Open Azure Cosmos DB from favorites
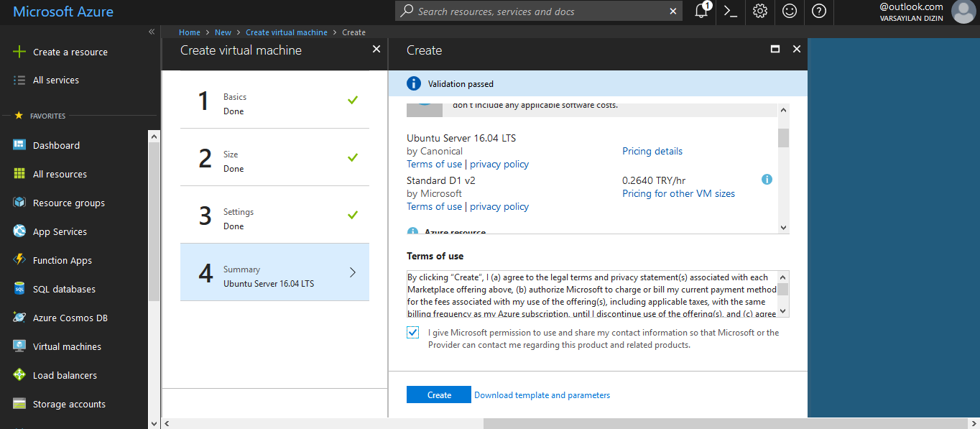The image size is (980, 429). (x=70, y=318)
